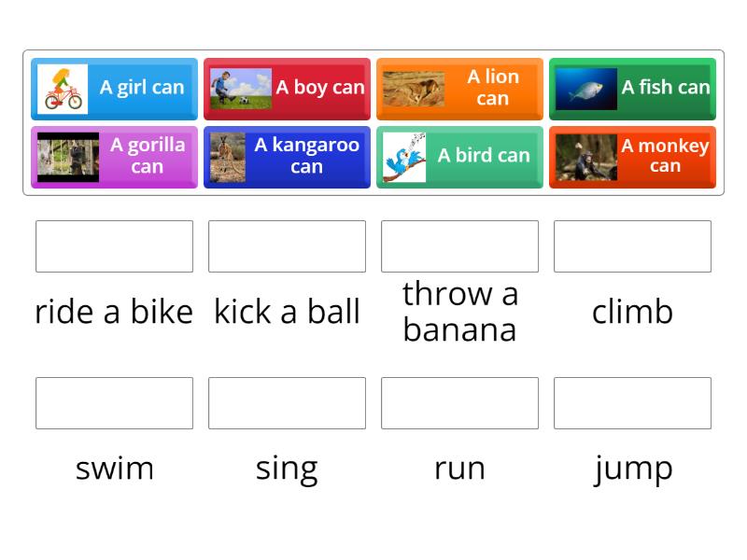The width and height of the screenshot is (747, 560).
Task: Click the kangaroo photo thumbnail
Action: pos(227,157)
